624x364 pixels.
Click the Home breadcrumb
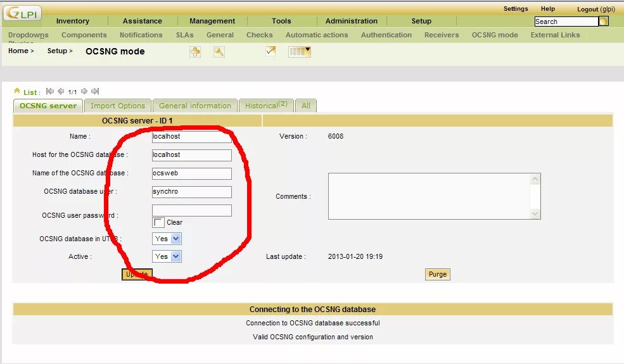coord(18,51)
